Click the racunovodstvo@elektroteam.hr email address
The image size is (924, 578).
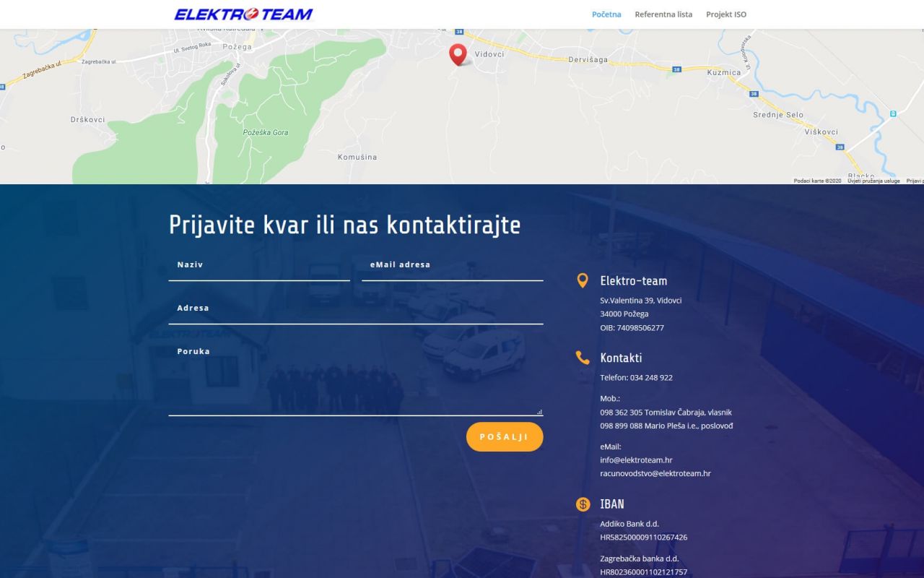pos(655,474)
